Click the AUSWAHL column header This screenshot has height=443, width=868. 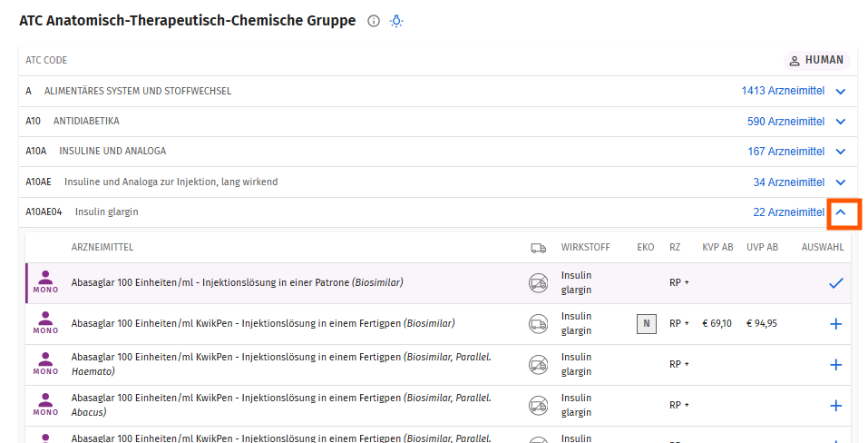(x=823, y=248)
